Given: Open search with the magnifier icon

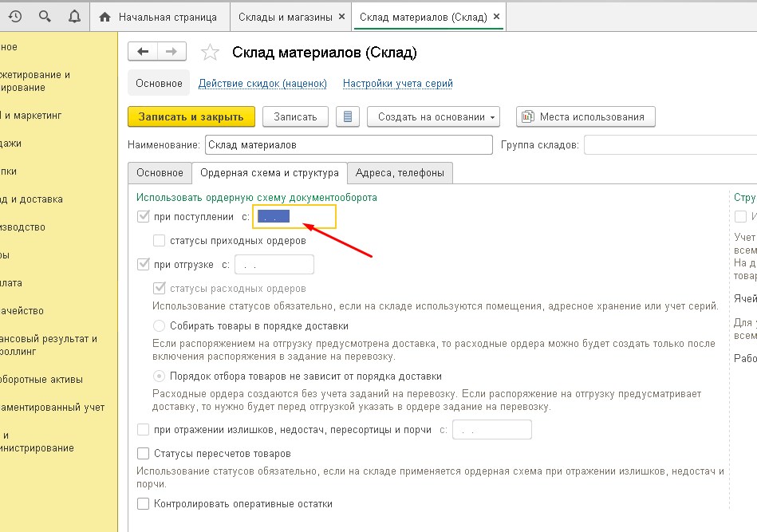Looking at the screenshot, I should click(45, 17).
